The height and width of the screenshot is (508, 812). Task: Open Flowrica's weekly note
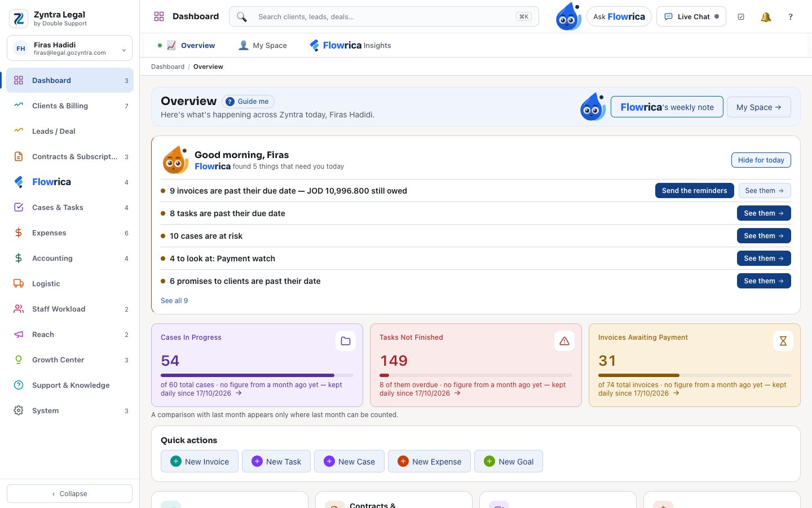point(667,107)
